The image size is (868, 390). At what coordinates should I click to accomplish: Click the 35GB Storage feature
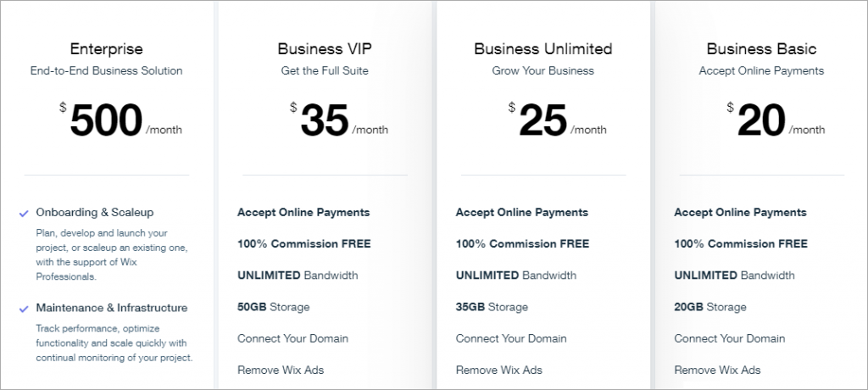(492, 307)
